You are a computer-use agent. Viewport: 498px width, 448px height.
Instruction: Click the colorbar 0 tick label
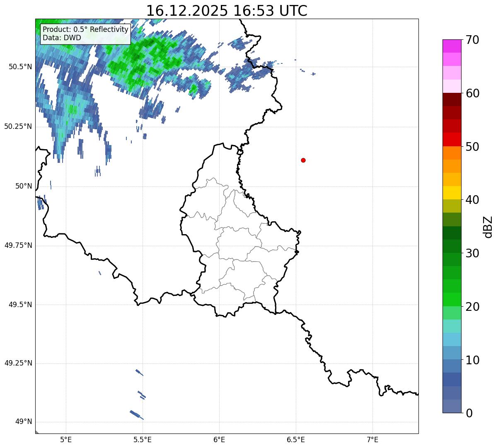point(469,413)
